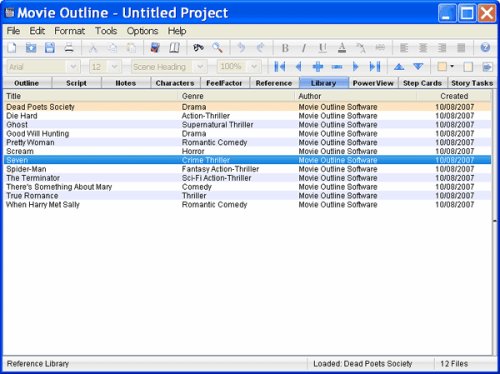Select the Spider-Man library entry

pos(248,169)
